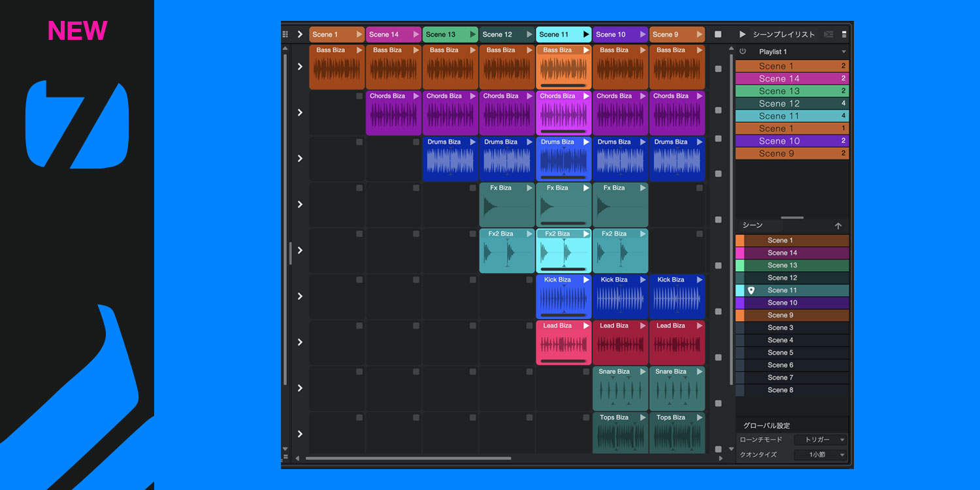Click the horizontal scrollbar below the clip grid
Screen dimensions: 980x490
coord(408,459)
